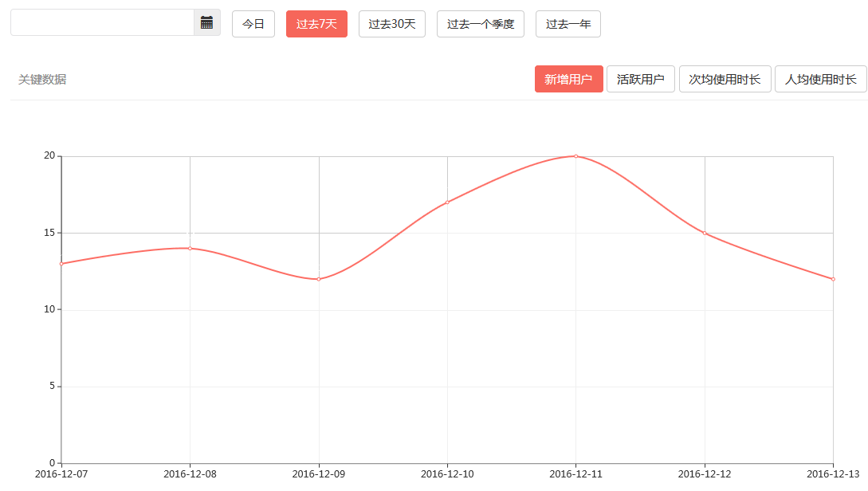Select the 今日 time range
The width and height of the screenshot is (868, 491).
tap(253, 24)
